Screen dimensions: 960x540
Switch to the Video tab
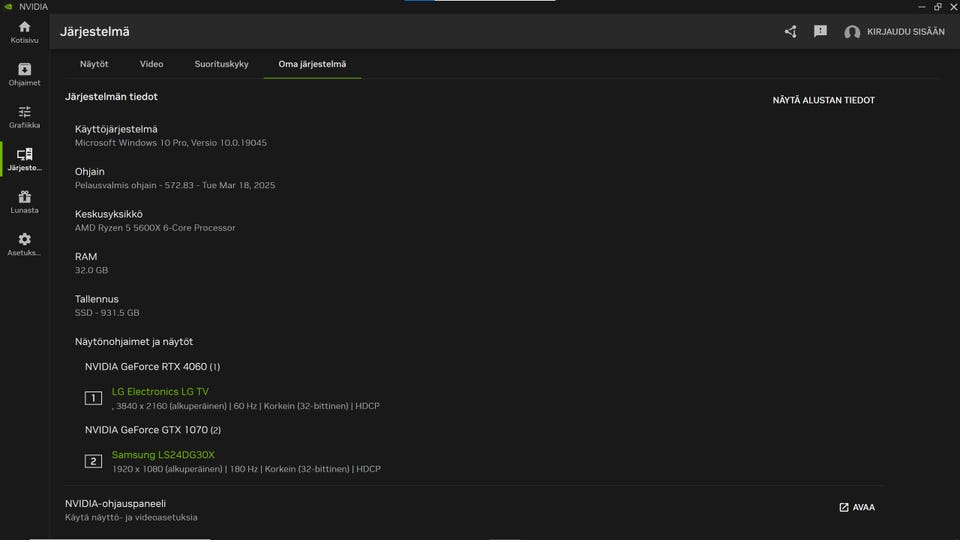click(151, 64)
